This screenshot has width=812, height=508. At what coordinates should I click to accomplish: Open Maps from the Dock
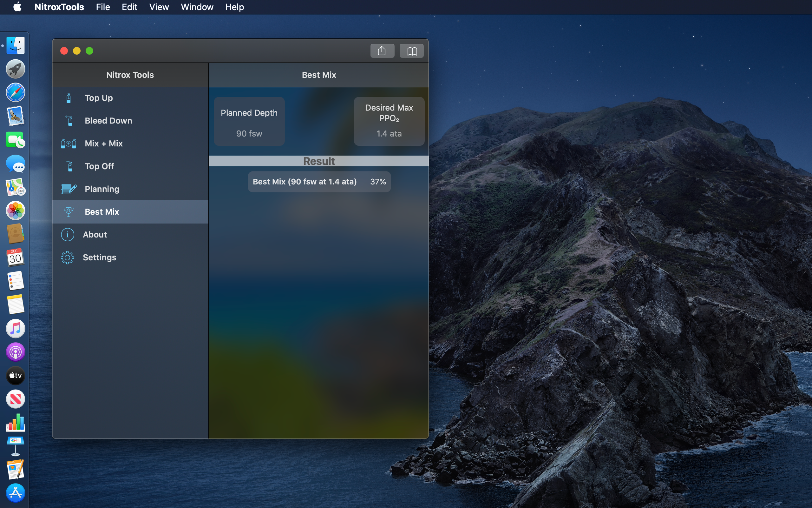pyautogui.click(x=16, y=187)
